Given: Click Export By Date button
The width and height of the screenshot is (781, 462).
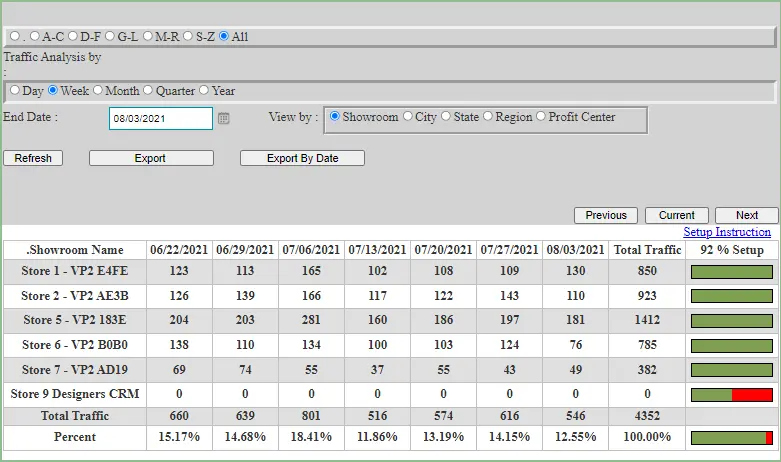Looking at the screenshot, I should pos(302,158).
